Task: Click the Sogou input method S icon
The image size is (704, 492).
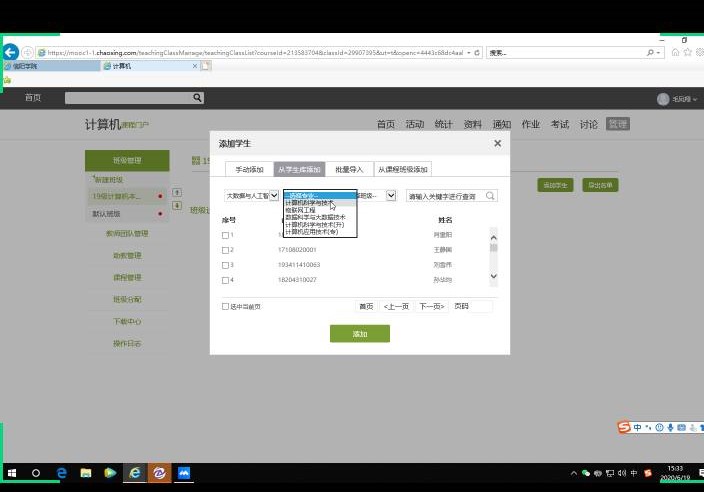Action: (x=624, y=428)
